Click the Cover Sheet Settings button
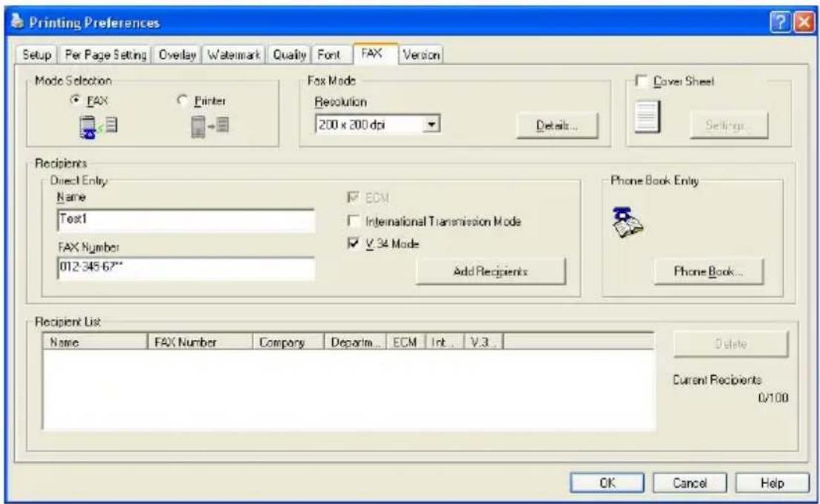This screenshot has width=820, height=504. click(729, 125)
